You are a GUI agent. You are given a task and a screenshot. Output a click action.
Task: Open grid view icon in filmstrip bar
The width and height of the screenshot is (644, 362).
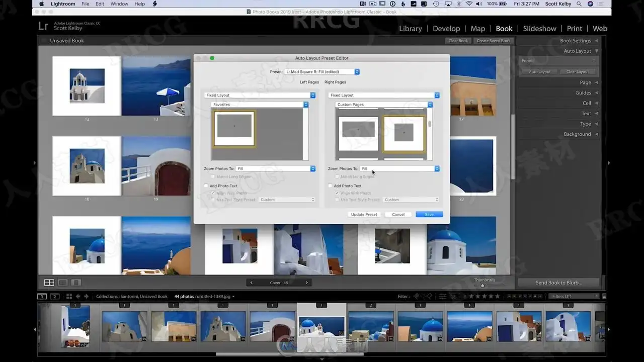pos(69,297)
